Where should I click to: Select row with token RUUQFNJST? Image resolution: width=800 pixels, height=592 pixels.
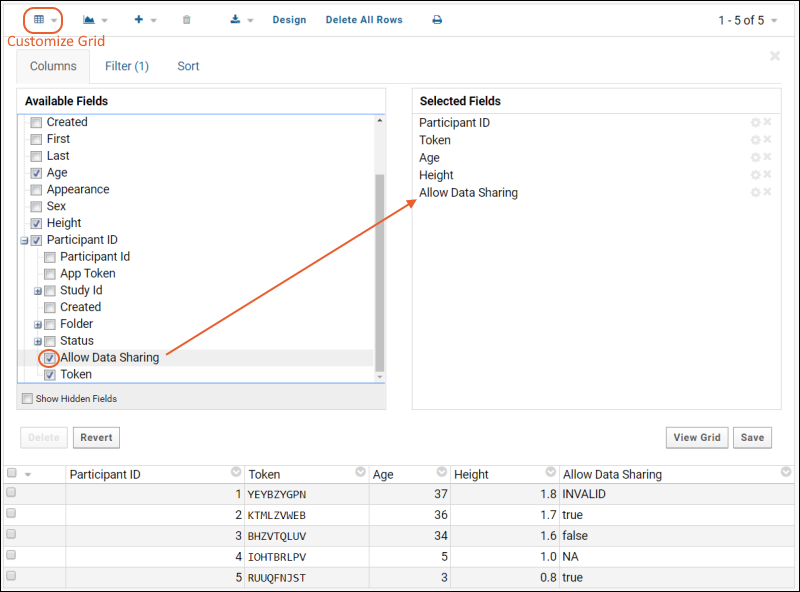tap(11, 576)
